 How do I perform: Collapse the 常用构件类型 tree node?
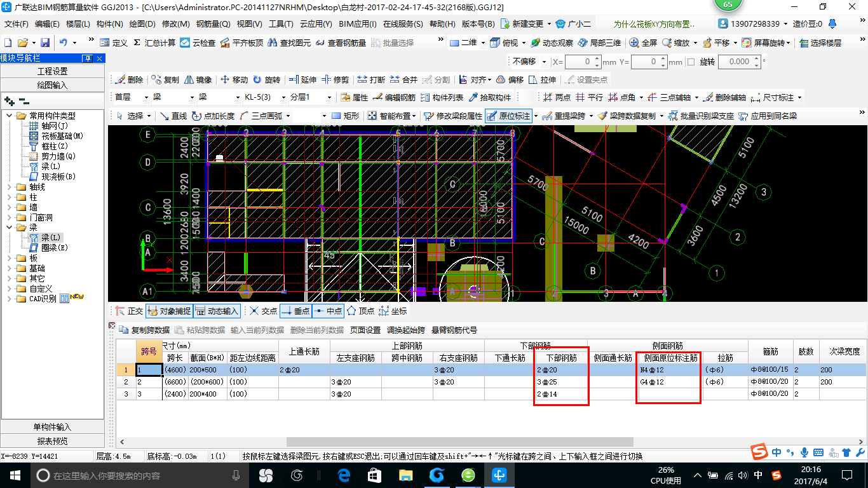[10, 116]
